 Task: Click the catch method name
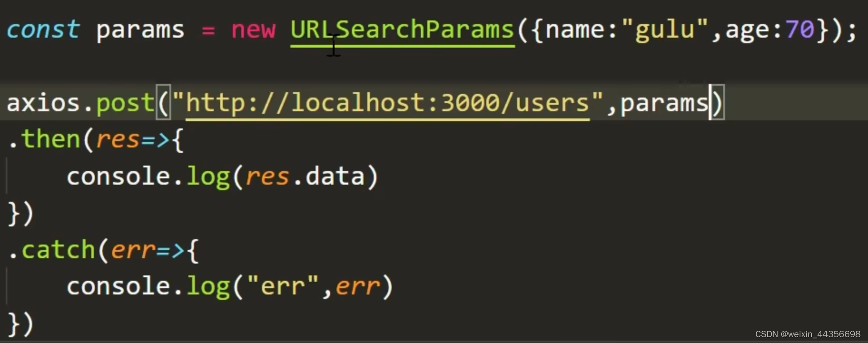click(58, 250)
